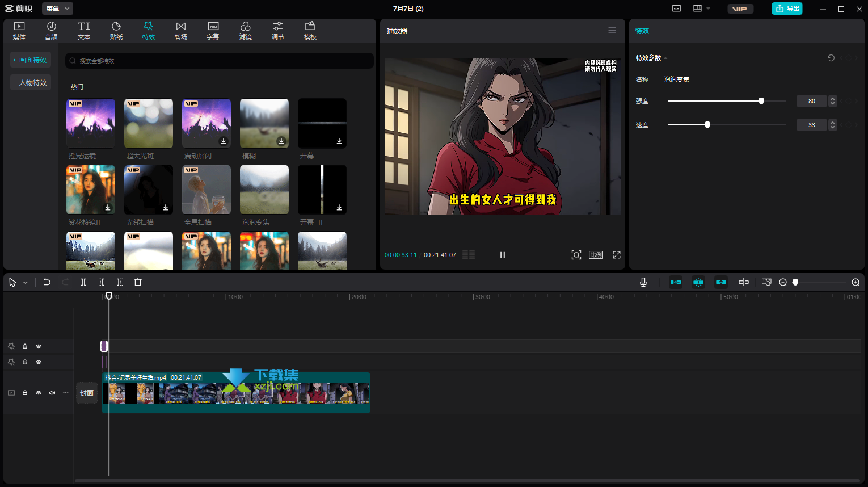Image resolution: width=868 pixels, height=487 pixels.
Task: Download the 光线扫描 effect
Action: (x=166, y=207)
